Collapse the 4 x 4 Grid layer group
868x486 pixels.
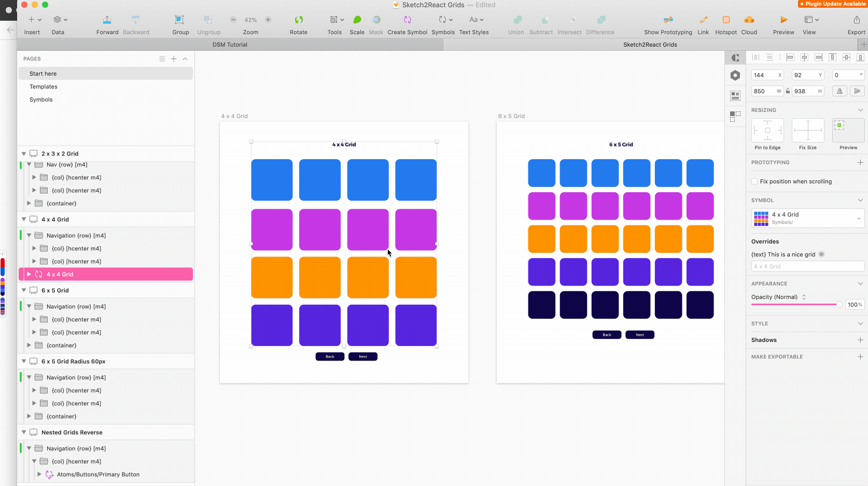pyautogui.click(x=23, y=219)
